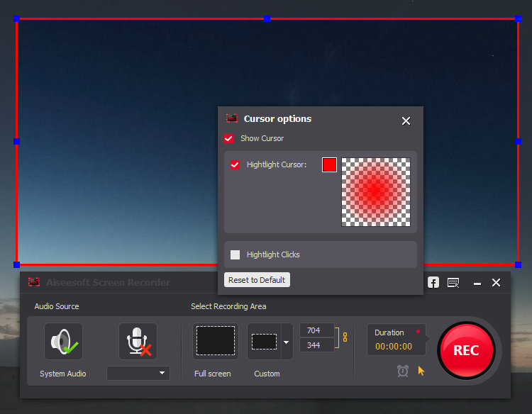The image size is (532, 414).
Task: Toggle the System Audio speaker icon
Action: 63,342
